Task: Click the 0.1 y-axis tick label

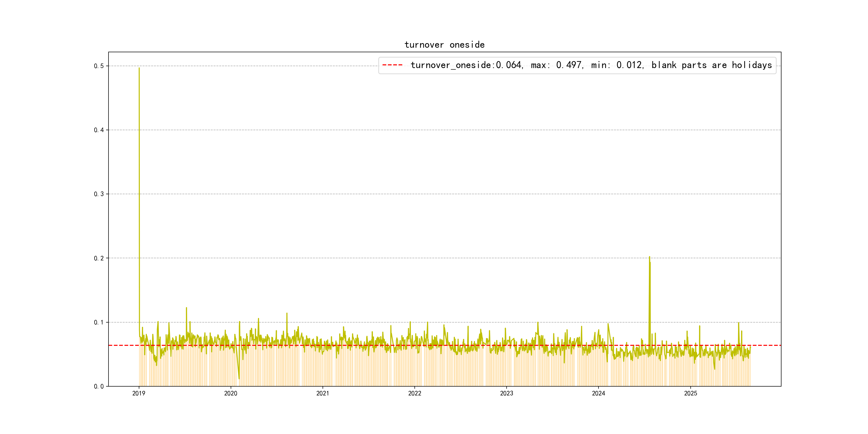Action: [x=99, y=323]
